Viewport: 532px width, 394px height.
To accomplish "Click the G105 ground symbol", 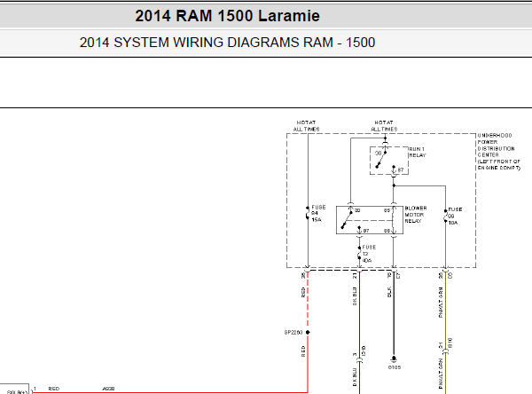I will click(x=394, y=359).
